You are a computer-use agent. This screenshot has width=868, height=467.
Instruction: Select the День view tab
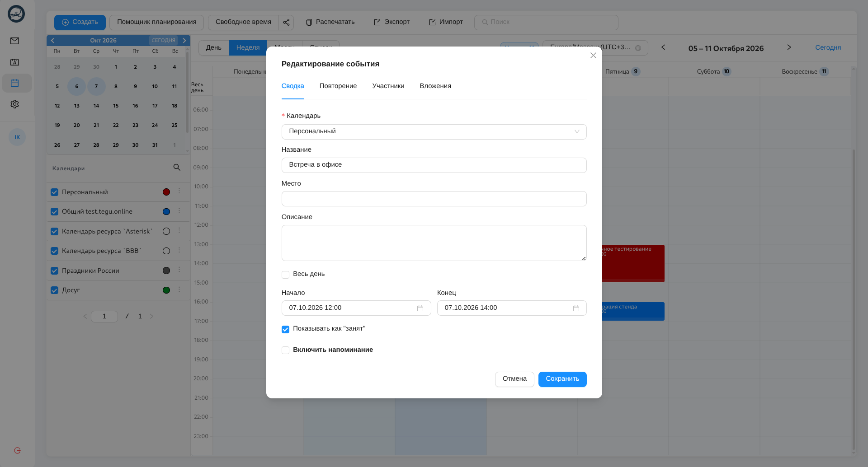click(x=214, y=47)
